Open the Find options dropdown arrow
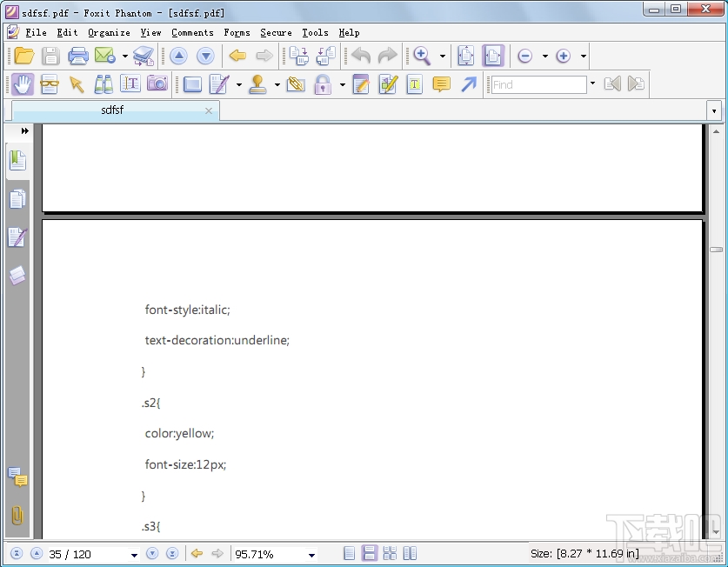Screen dimensions: 728x567 [592, 83]
